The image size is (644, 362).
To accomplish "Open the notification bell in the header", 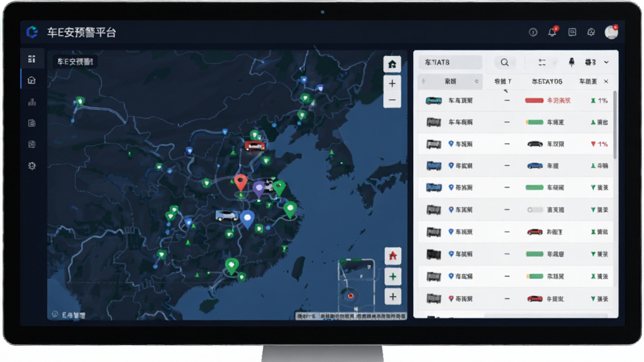I will click(552, 32).
